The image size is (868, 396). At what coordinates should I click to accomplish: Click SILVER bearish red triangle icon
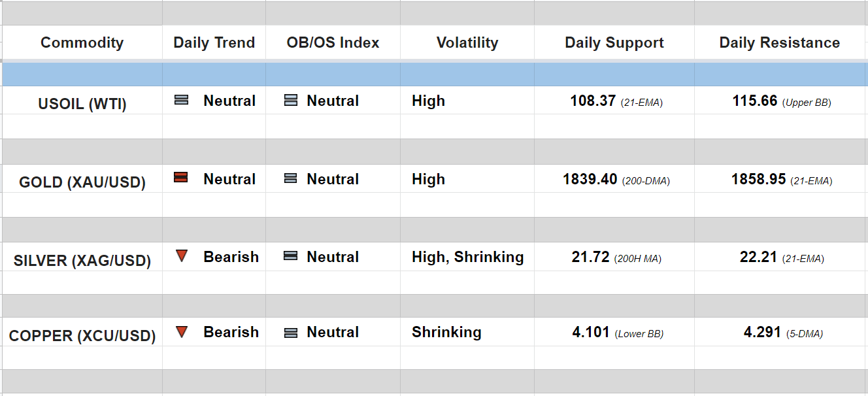pyautogui.click(x=182, y=256)
